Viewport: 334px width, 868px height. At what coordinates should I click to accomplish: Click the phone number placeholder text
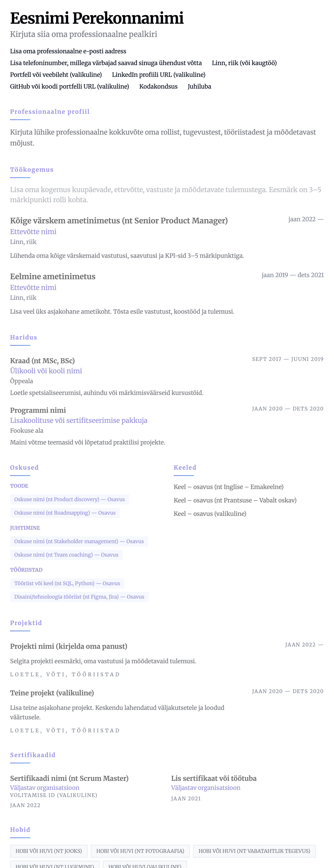(x=106, y=63)
